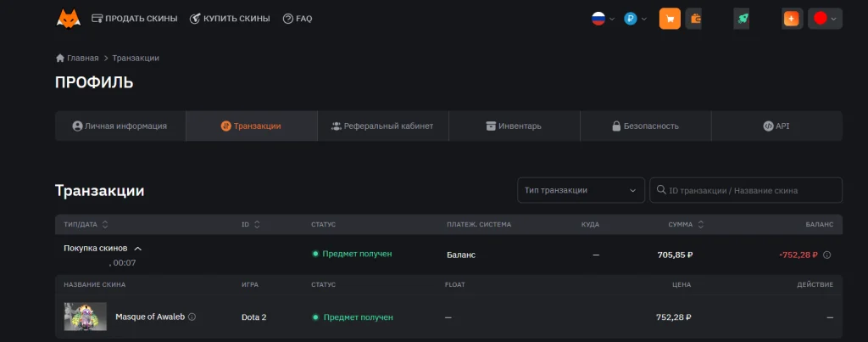868x342 pixels.
Task: Click Транзакции in the breadcrumb
Action: [136, 59]
